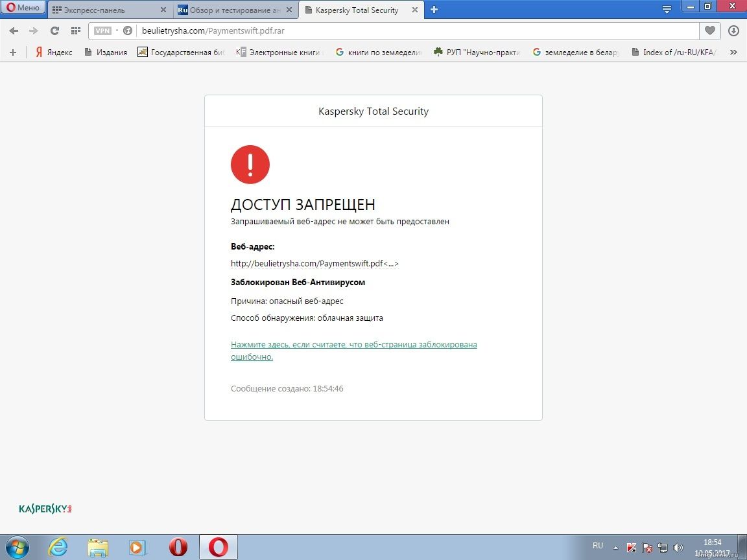The width and height of the screenshot is (747, 560).
Task: Open the network tray icon
Action: pyautogui.click(x=662, y=548)
